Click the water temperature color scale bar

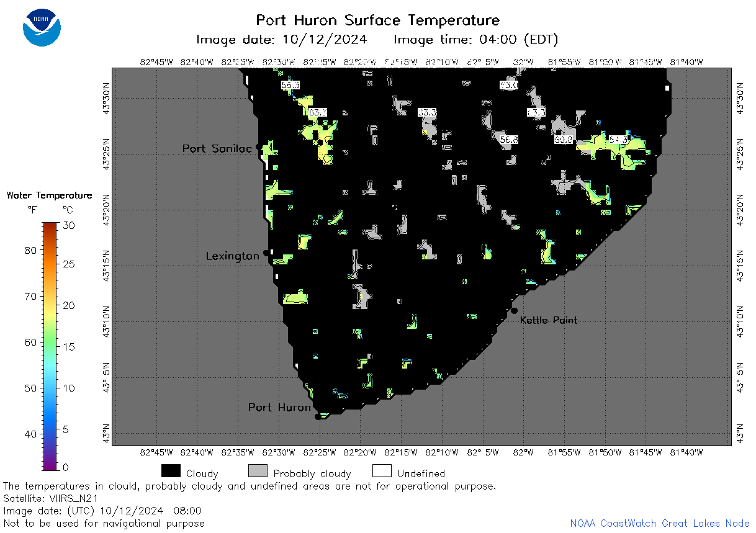(50, 345)
